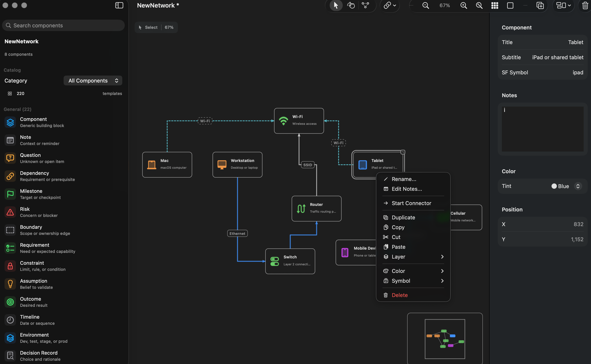The width and height of the screenshot is (591, 364).
Task: Click the Ethernet connector label
Action: click(x=237, y=233)
